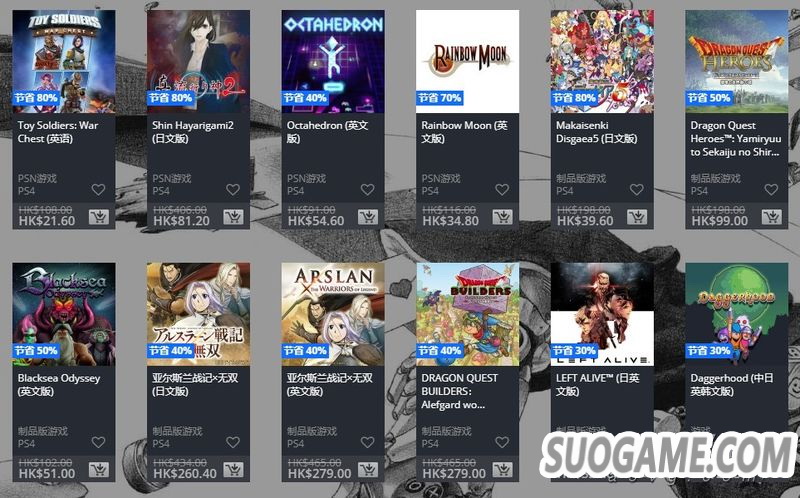Open Blacksea Odyssey title link
This screenshot has height=498, width=800.
point(59,385)
